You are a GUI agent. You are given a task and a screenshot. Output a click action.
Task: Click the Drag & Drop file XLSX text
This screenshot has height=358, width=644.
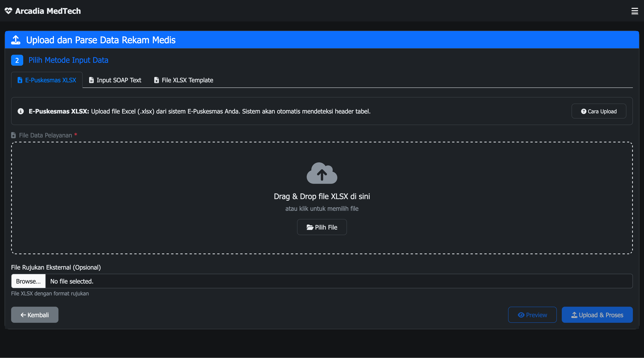pyautogui.click(x=322, y=196)
